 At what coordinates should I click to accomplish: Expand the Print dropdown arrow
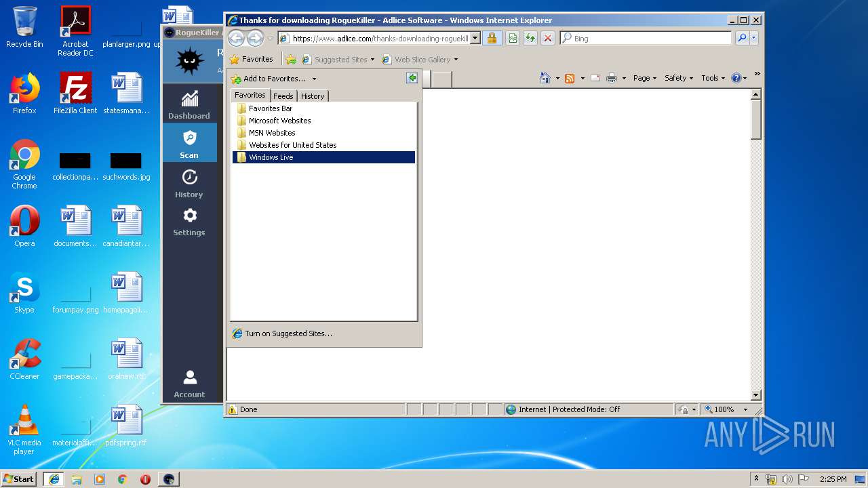(x=624, y=79)
